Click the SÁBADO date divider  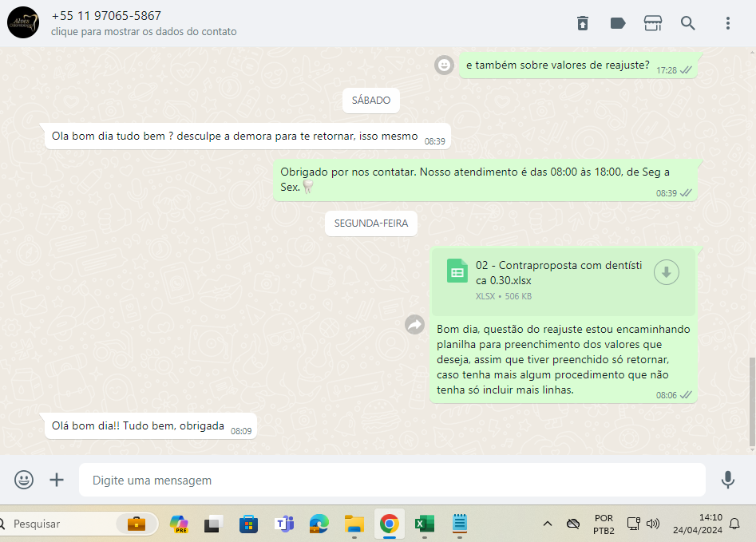pos(370,101)
